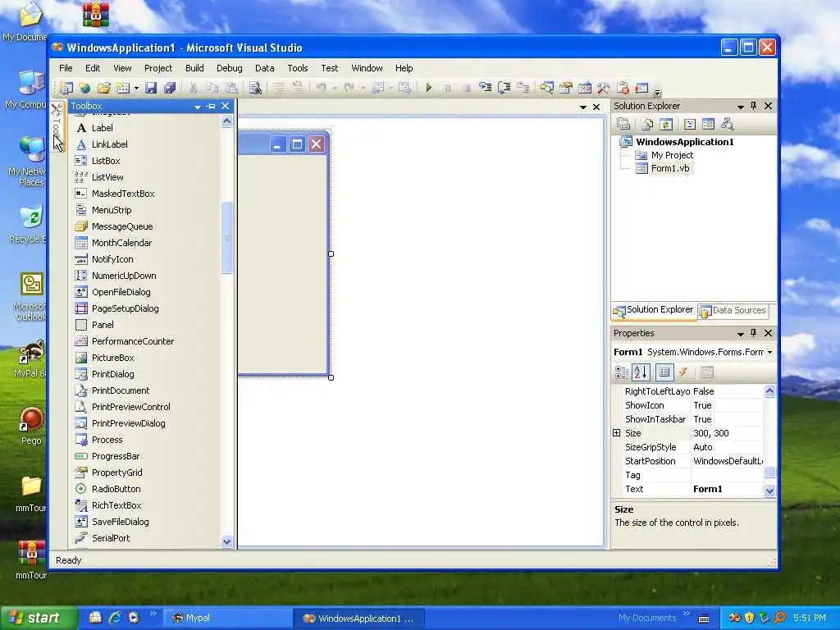This screenshot has width=840, height=630.
Task: Click the Properties icon in Solution Explorer toolbar
Action: [x=623, y=125]
